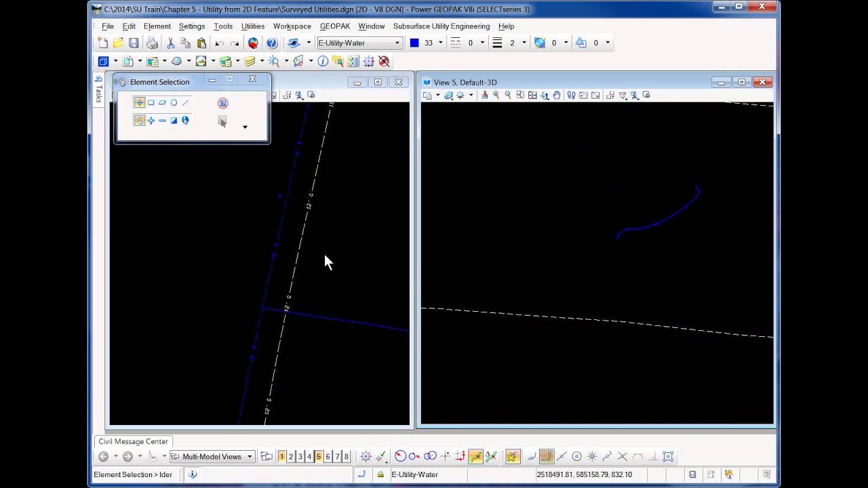Save the design with the floppy icon

(x=134, y=43)
